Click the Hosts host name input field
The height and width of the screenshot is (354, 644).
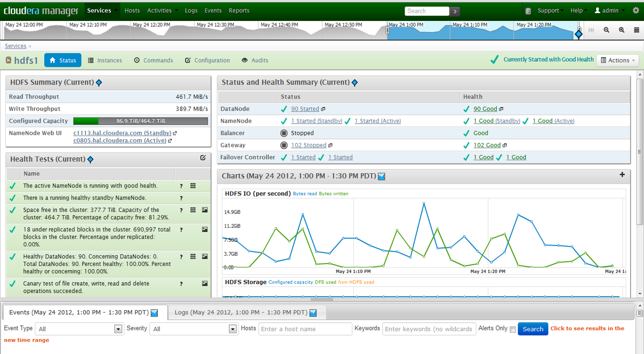click(305, 329)
